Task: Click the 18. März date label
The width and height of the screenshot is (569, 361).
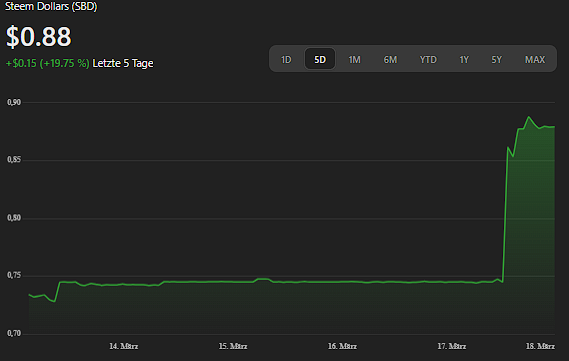Action: pos(540,346)
